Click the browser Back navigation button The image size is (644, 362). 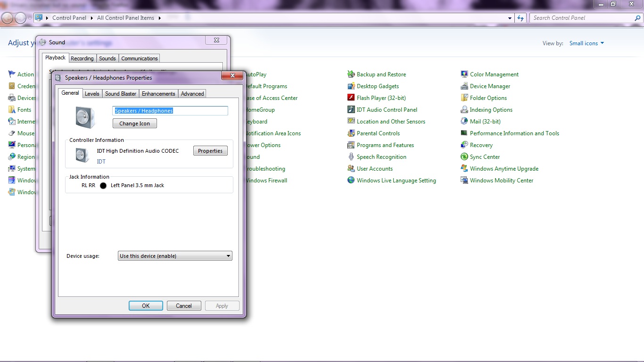[8, 18]
